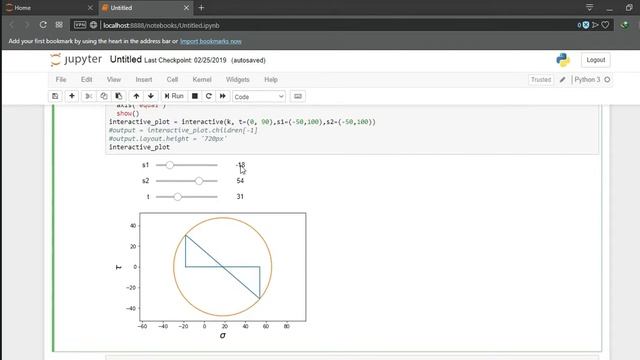The image size is (640, 360).
Task: Open the File menu
Action: click(61, 80)
